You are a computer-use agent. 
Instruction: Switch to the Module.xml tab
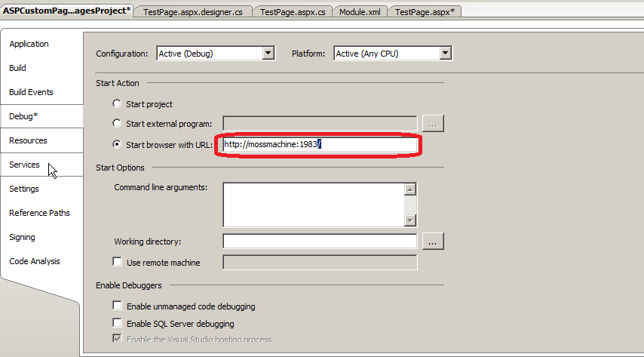tap(360, 12)
